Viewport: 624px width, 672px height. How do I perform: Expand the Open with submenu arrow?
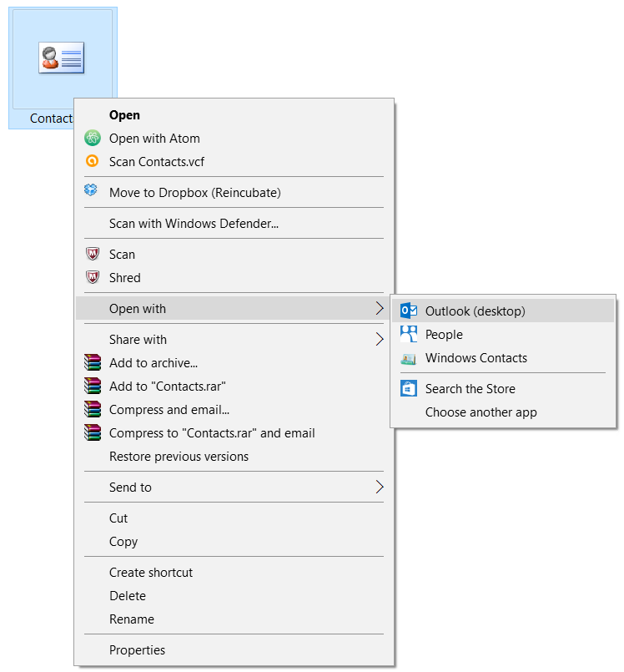(380, 308)
